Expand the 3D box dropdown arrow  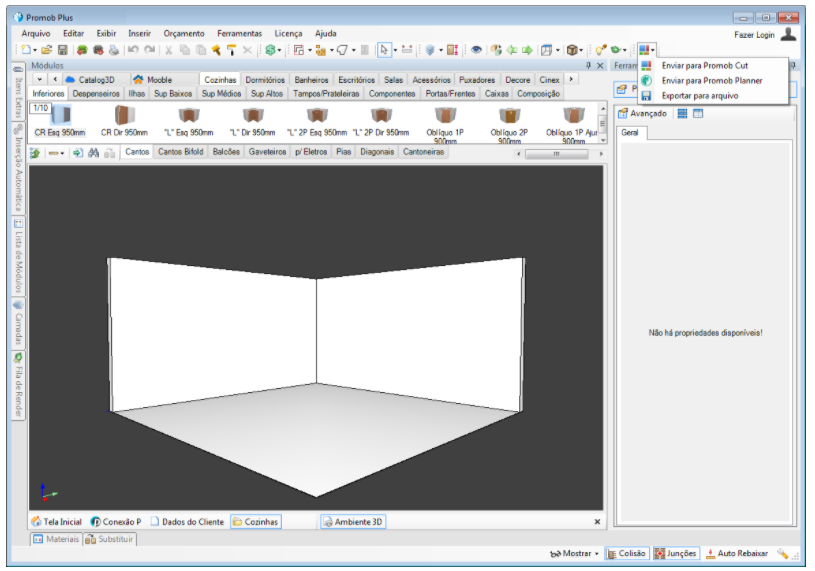point(581,50)
